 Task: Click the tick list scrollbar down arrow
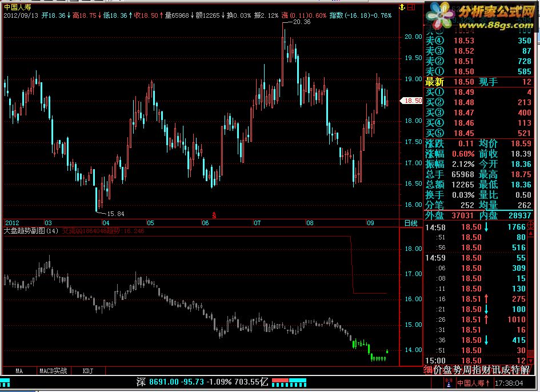(531, 361)
